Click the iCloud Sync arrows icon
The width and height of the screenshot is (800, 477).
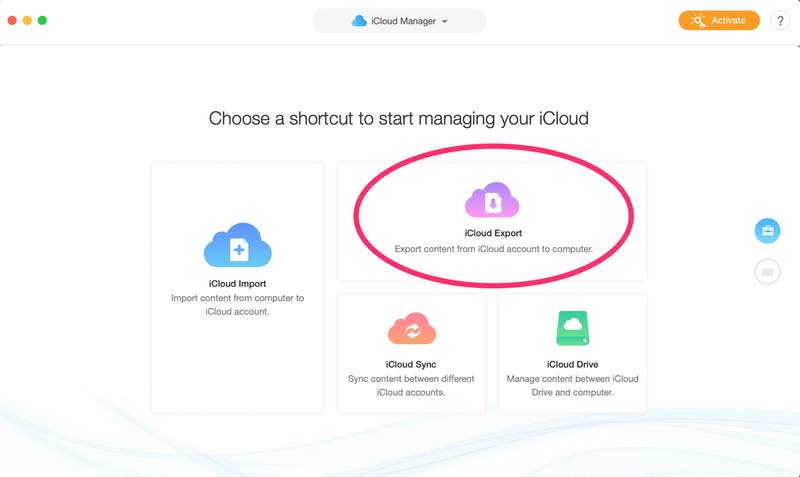point(412,329)
